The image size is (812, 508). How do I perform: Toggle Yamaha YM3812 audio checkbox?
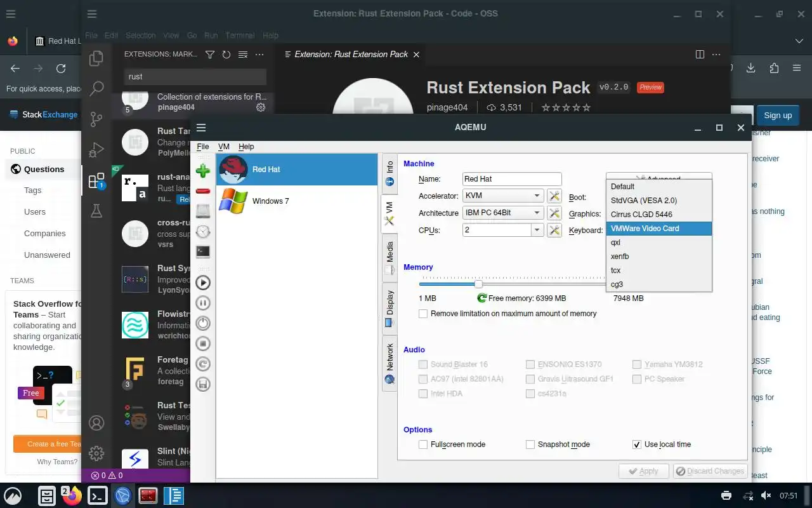tap(637, 364)
